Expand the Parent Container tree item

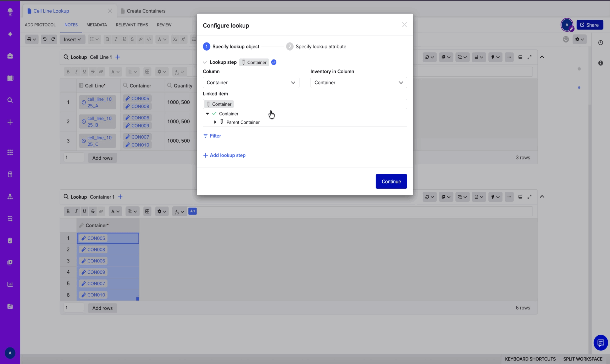click(x=215, y=122)
